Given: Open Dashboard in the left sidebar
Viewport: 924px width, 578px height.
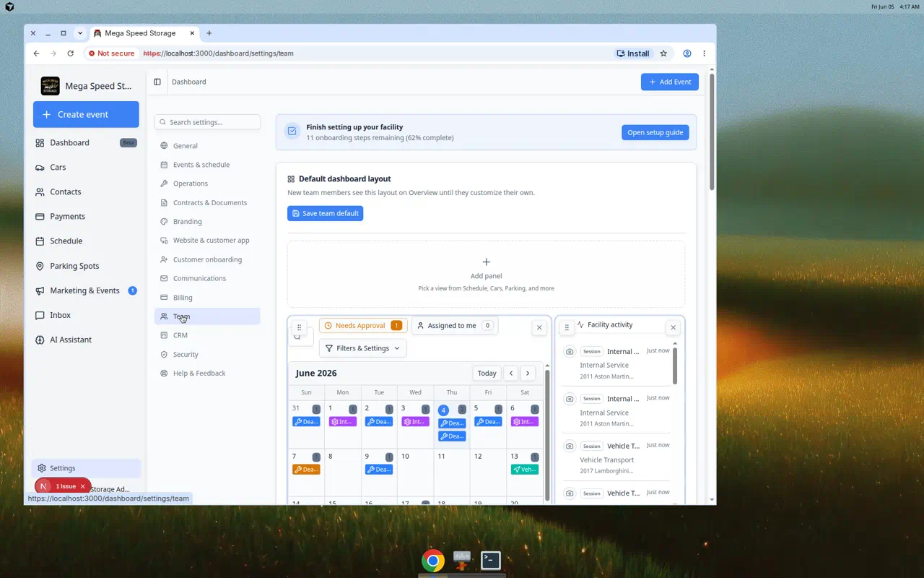Looking at the screenshot, I should click(86, 142).
